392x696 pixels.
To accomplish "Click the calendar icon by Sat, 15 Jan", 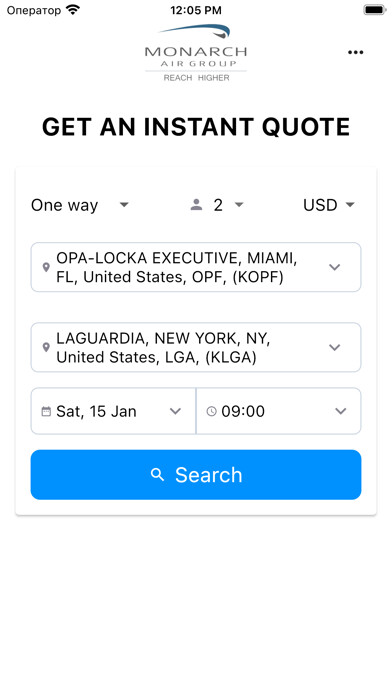I will click(46, 411).
